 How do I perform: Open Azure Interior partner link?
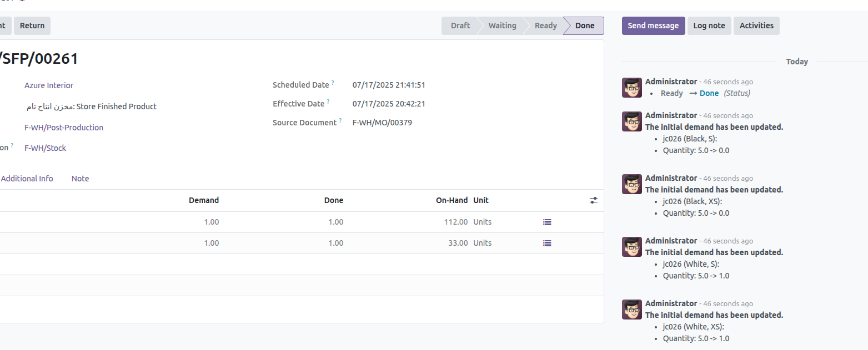click(49, 85)
